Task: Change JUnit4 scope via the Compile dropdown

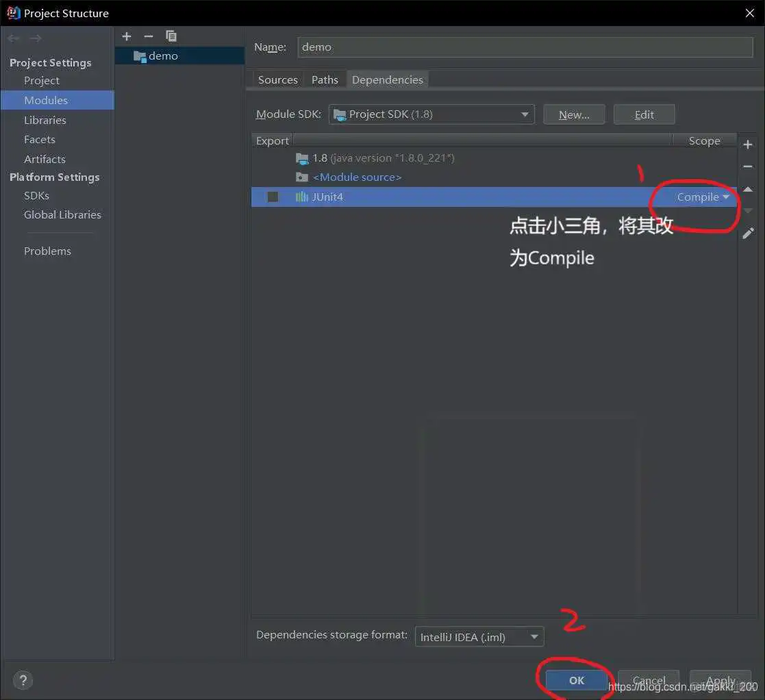Action: coord(725,197)
